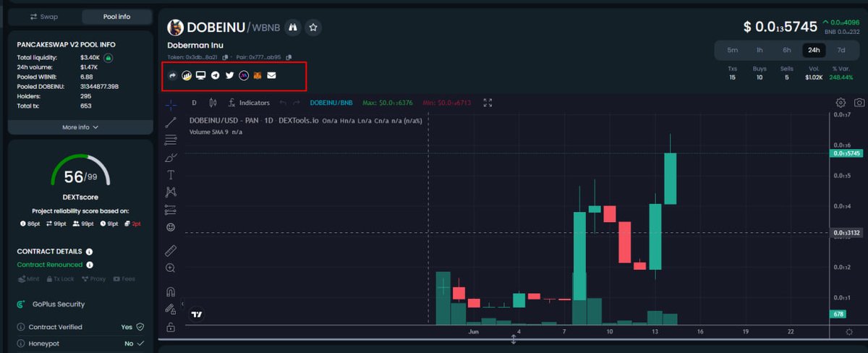Click the Total liquidity $3.40K value
Image resolution: width=868 pixels, height=353 pixels.
[90, 56]
